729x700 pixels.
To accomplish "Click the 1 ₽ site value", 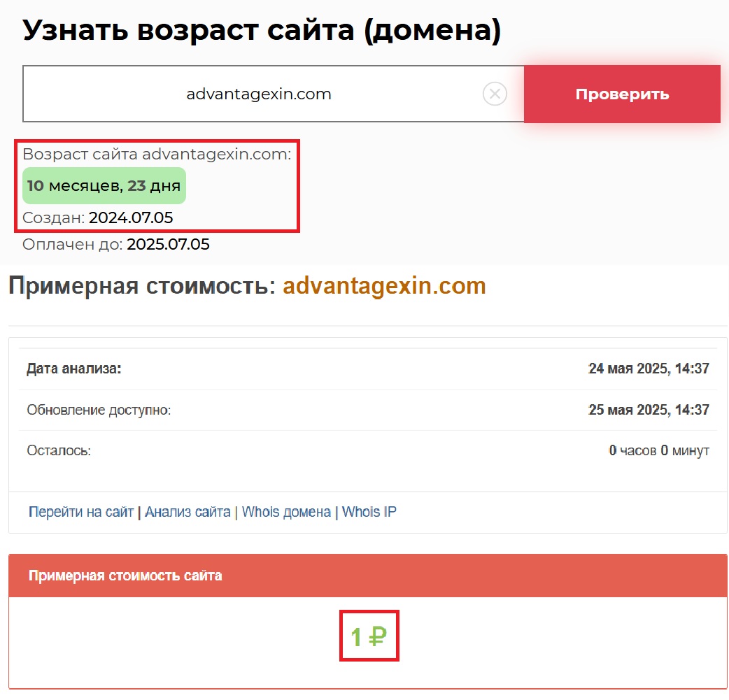I will click(x=369, y=636).
